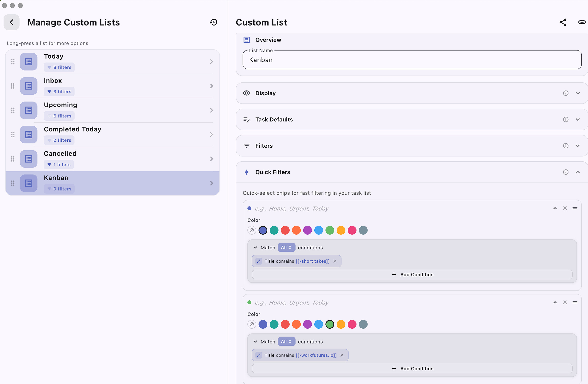Click the List Name input field
Viewport: 588px width, 384px height.
coord(412,60)
